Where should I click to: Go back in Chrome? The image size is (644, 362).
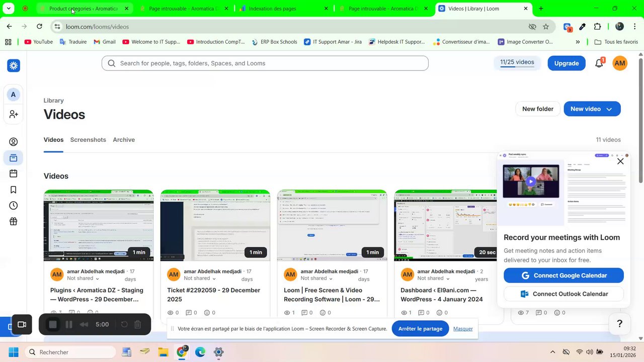pyautogui.click(x=9, y=27)
